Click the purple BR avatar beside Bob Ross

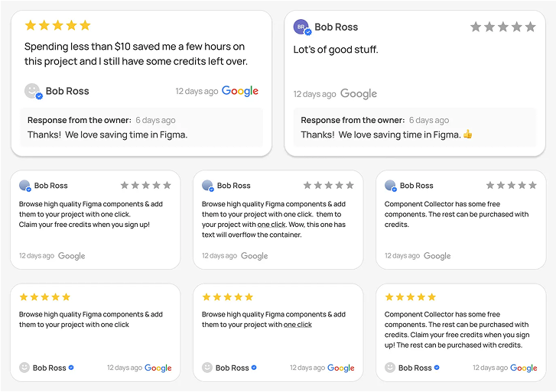pos(302,27)
